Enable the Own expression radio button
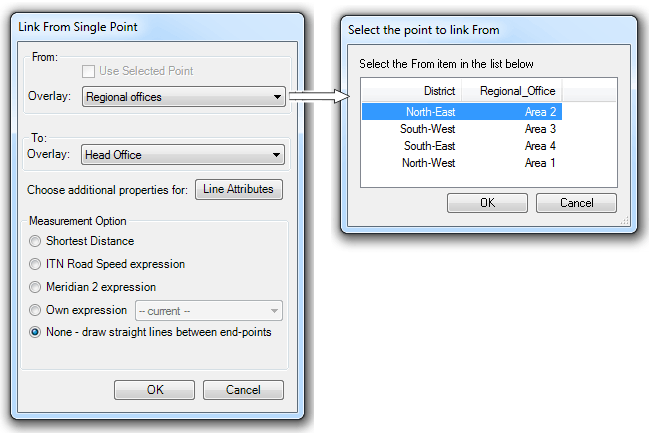The height and width of the screenshot is (435, 650). point(36,310)
